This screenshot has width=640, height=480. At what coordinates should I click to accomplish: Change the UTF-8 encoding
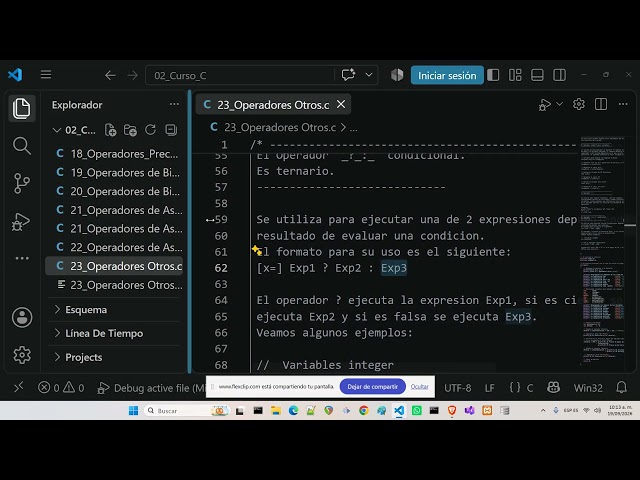(458, 388)
